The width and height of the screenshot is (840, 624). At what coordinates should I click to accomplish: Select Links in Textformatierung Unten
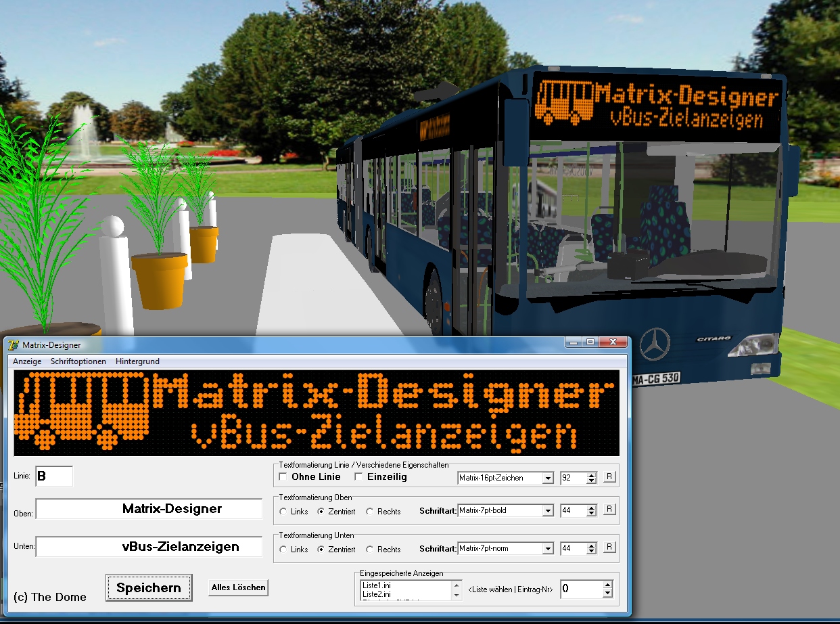(x=284, y=550)
